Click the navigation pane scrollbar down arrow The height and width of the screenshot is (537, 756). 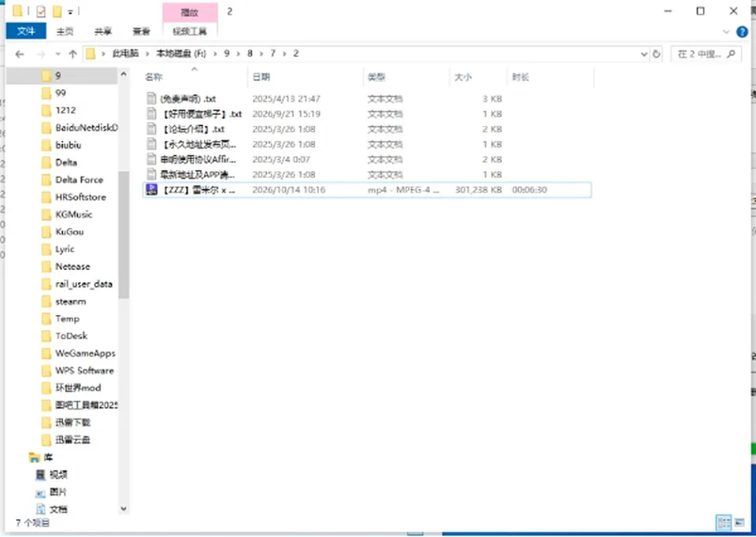click(x=124, y=509)
